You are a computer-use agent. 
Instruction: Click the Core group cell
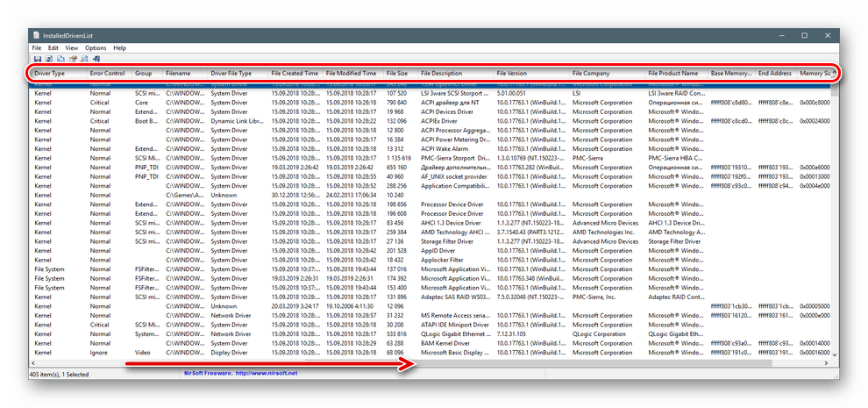click(141, 103)
